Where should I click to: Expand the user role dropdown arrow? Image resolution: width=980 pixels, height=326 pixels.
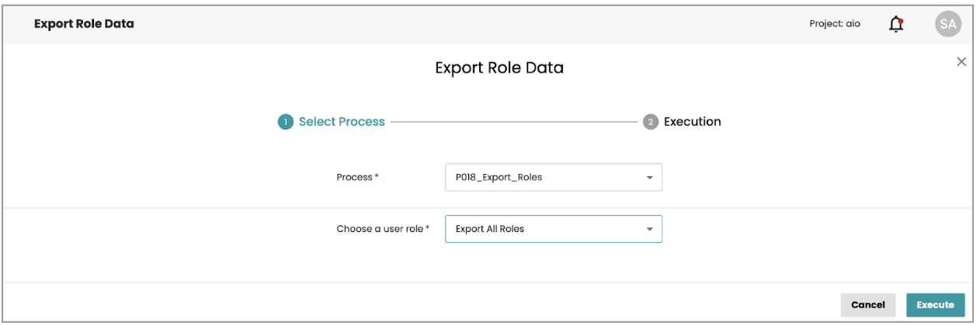point(649,230)
